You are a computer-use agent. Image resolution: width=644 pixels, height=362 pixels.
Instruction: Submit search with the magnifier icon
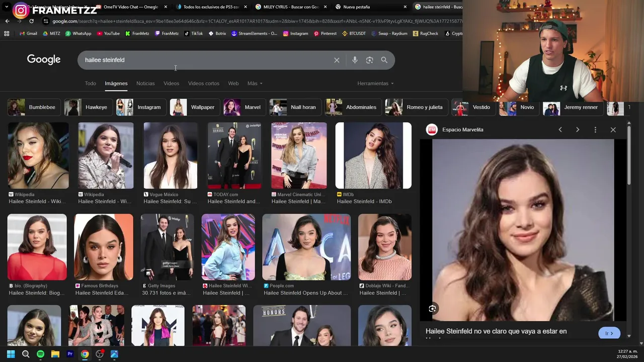(384, 60)
